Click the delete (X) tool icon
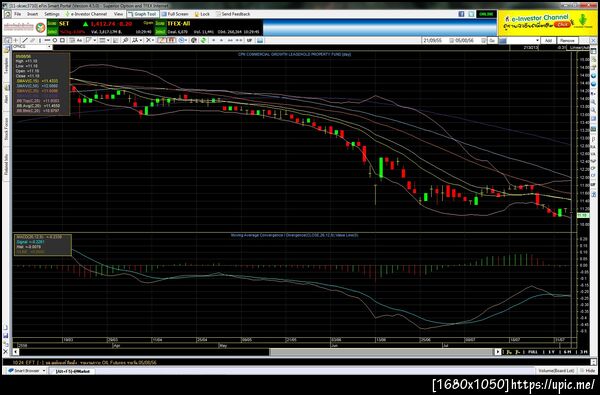 (148, 40)
